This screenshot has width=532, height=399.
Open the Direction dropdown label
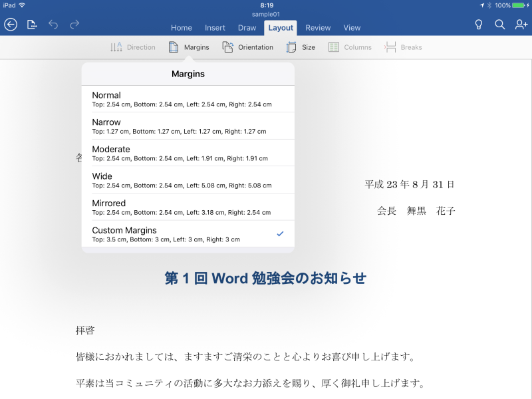pos(141,47)
